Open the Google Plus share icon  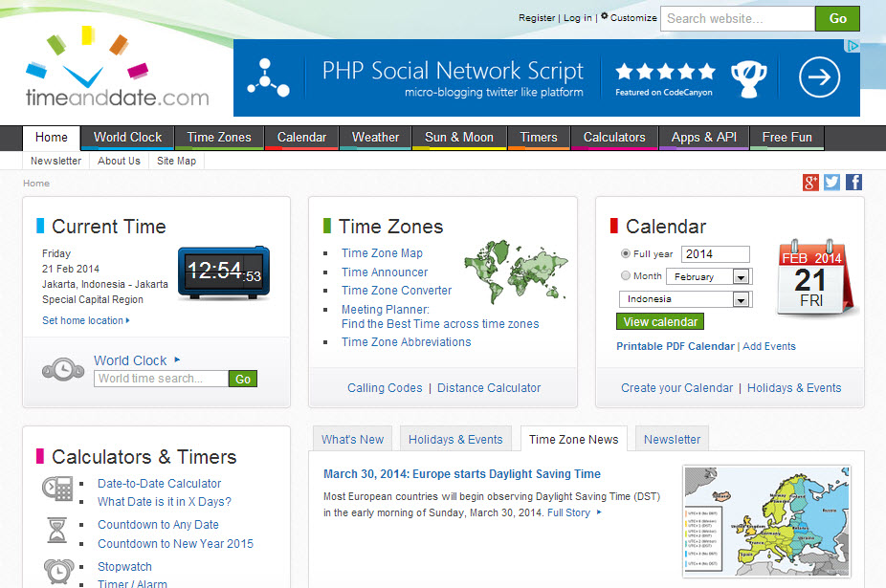(x=810, y=183)
